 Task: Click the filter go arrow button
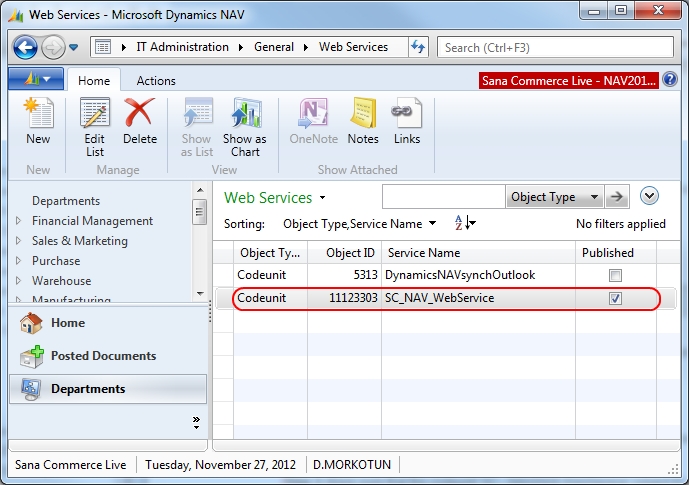coord(617,197)
